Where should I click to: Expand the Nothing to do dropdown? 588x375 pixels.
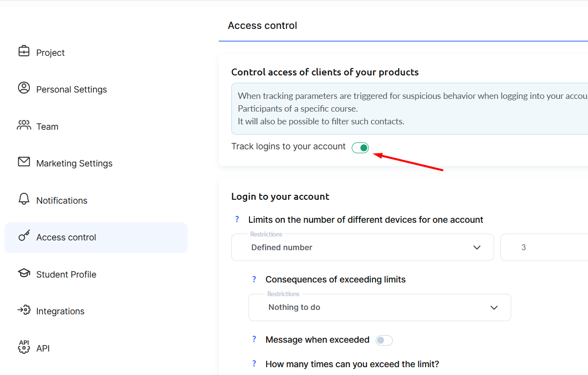coord(379,307)
